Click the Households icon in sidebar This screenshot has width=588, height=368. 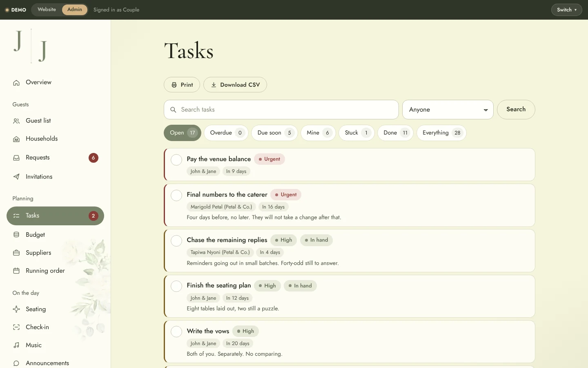tap(16, 139)
